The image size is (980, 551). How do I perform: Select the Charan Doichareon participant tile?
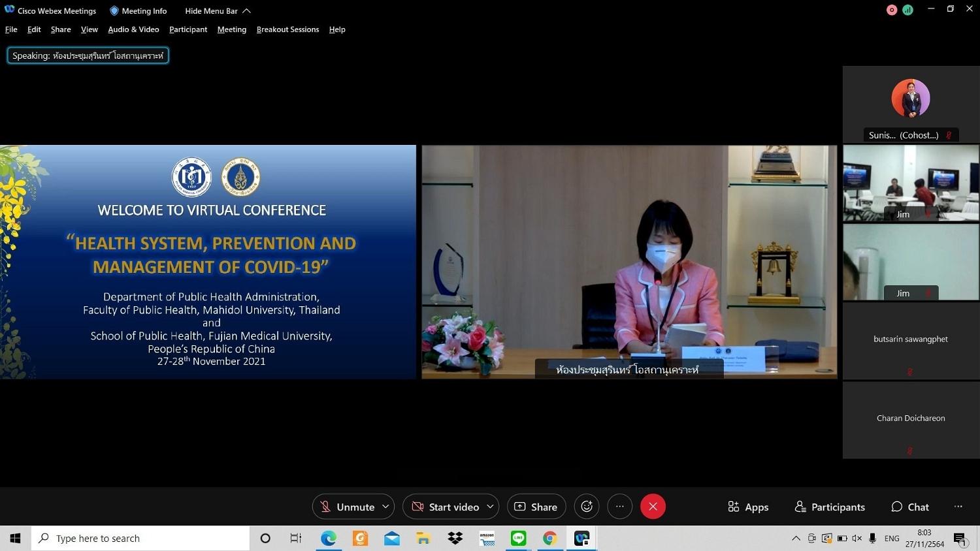tap(911, 420)
